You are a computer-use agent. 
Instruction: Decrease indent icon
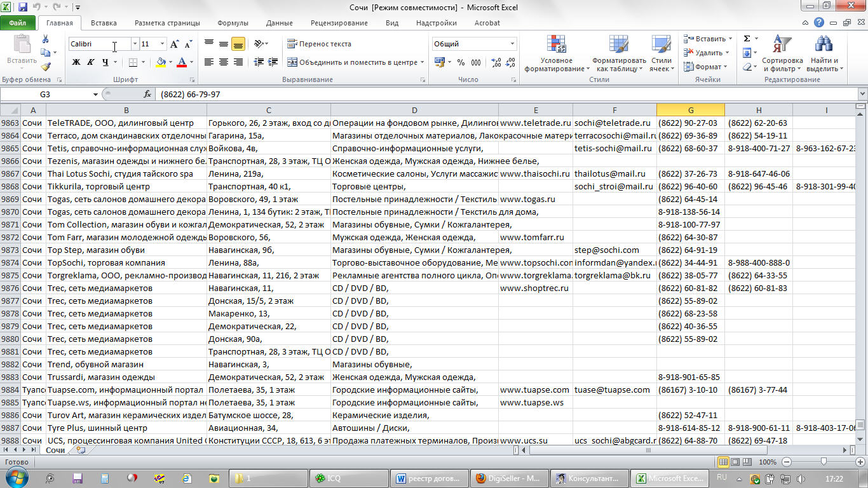click(x=258, y=62)
